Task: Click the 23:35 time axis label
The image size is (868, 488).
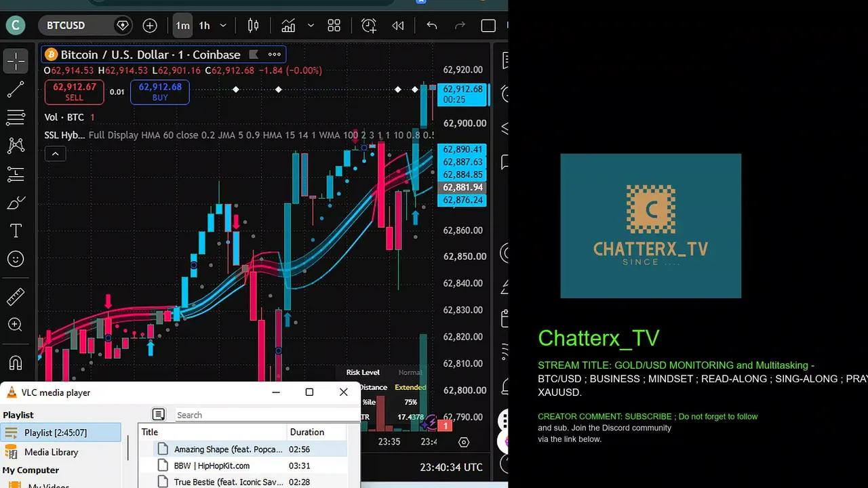Action: pyautogui.click(x=389, y=442)
